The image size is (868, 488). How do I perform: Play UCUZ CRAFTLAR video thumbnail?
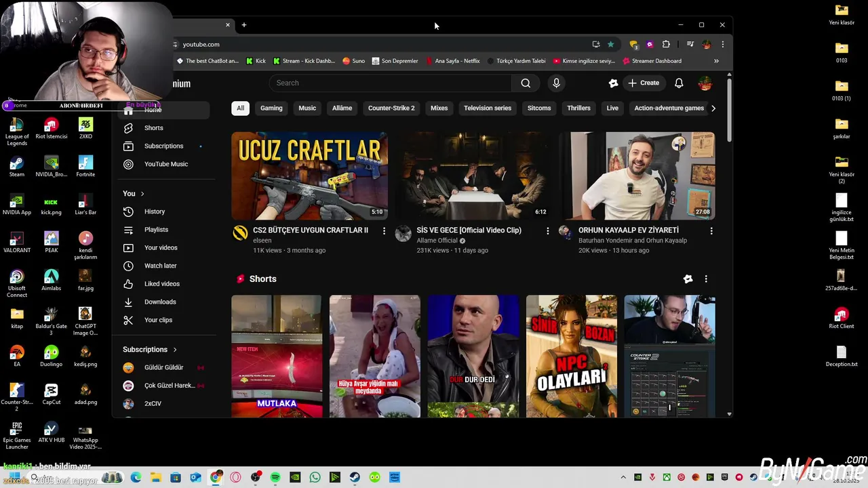(x=310, y=176)
